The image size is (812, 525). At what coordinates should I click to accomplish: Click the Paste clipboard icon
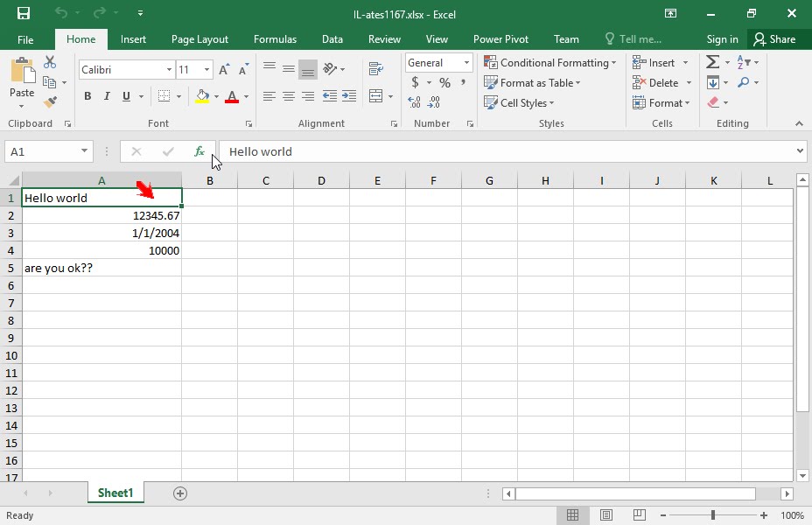(x=23, y=70)
